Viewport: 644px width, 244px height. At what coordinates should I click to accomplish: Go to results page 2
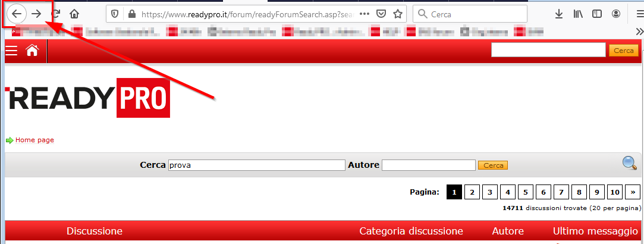pyautogui.click(x=472, y=192)
